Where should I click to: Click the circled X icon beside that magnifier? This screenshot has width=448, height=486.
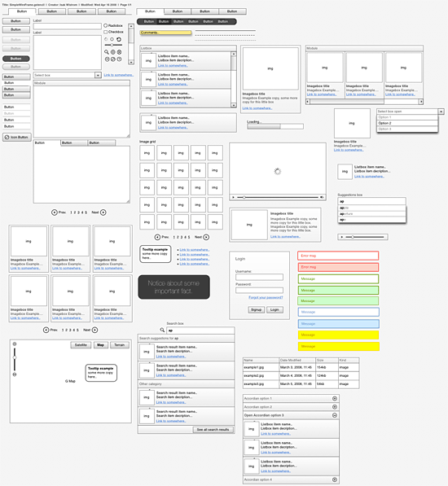click(x=119, y=52)
